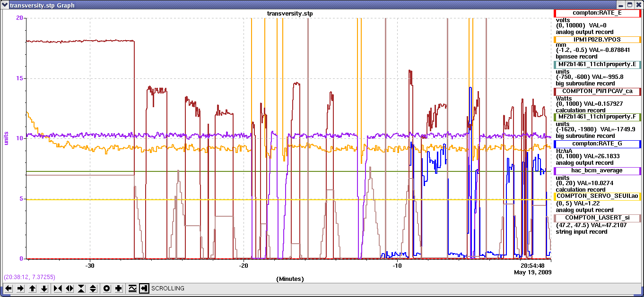Click the -20 tick label on the time axis
This screenshot has height=297, width=644.
point(243,266)
